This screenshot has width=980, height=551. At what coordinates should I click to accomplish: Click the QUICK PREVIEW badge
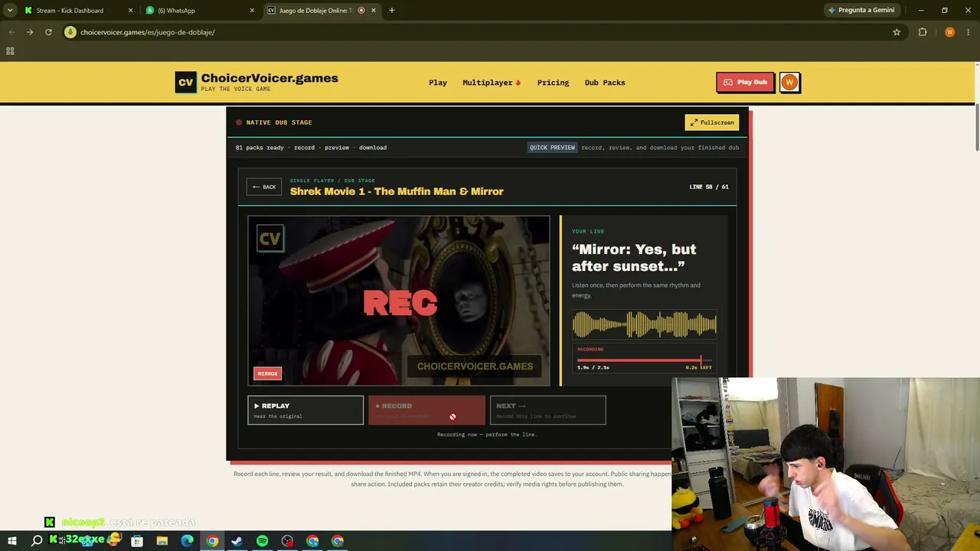click(x=552, y=148)
